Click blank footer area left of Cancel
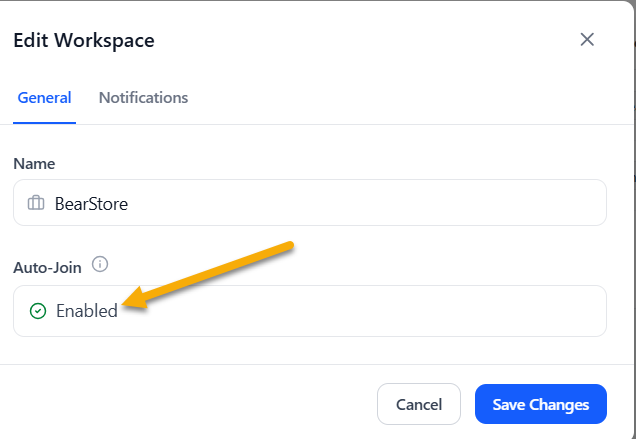Image resolution: width=636 pixels, height=439 pixels. 180,405
